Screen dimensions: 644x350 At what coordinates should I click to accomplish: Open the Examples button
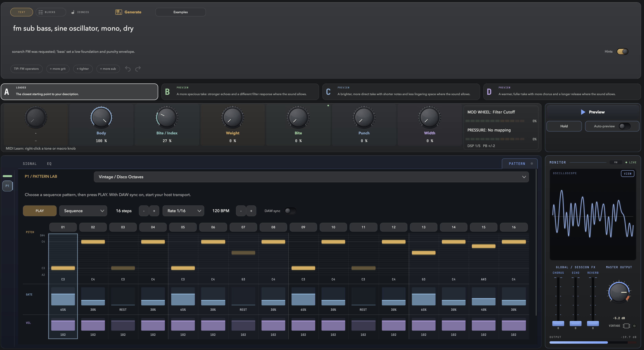[180, 12]
